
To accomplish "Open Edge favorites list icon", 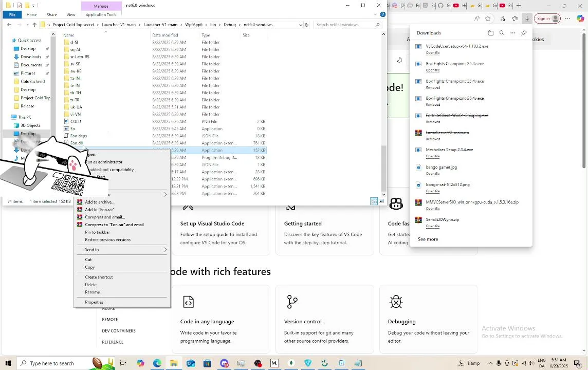I will click(x=515, y=18).
